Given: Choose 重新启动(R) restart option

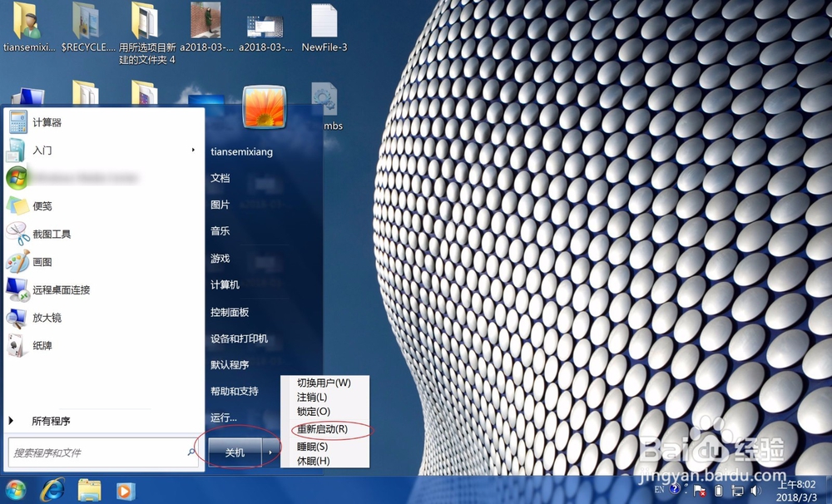Looking at the screenshot, I should 324,429.
